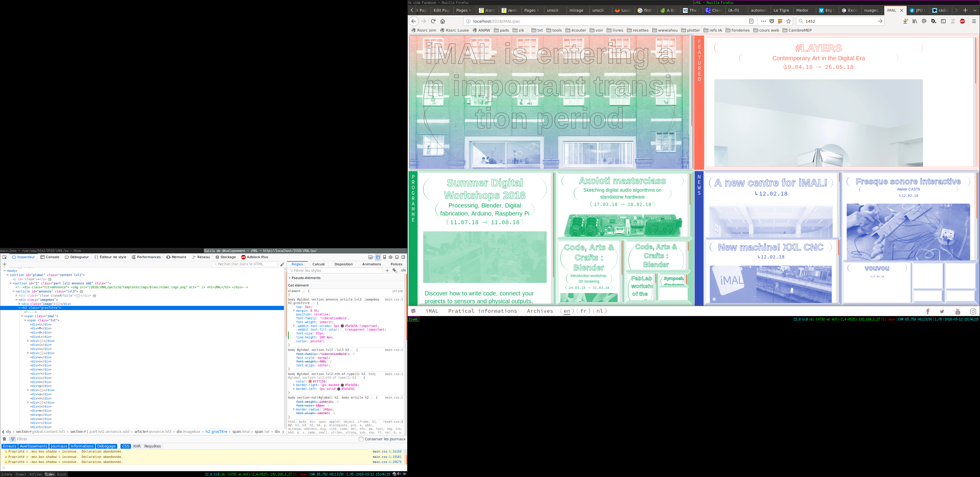Open the Firefox hamburger menu
This screenshot has height=477, width=980.
973,21
